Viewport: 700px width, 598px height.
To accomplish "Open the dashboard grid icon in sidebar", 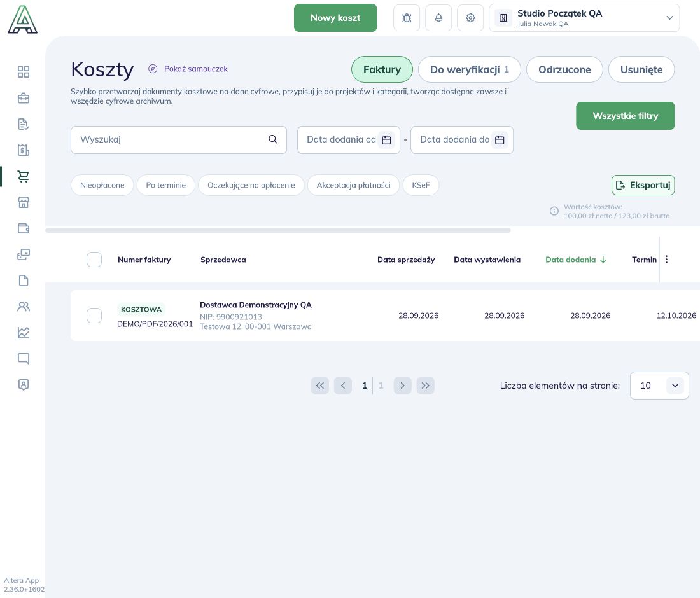I will (x=23, y=72).
